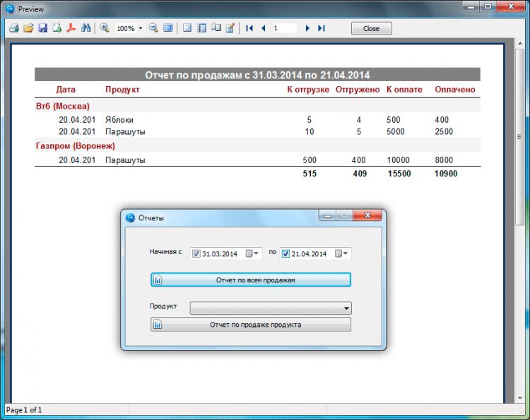Click the Export report icon

pyautogui.click(x=57, y=28)
